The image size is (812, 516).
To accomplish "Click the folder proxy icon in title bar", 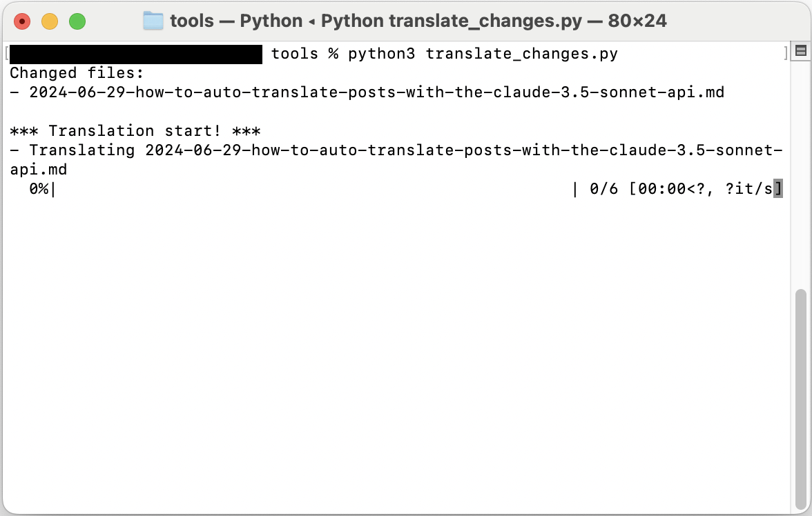I will coord(153,21).
